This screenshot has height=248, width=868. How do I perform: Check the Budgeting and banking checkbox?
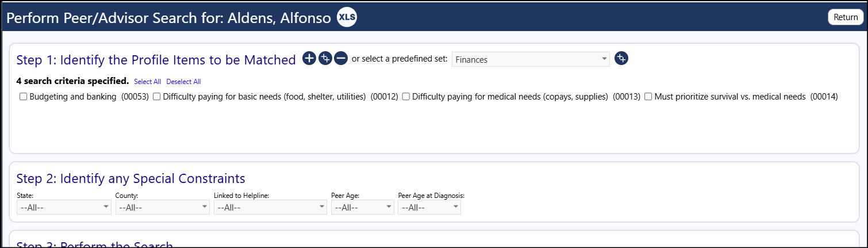24,97
